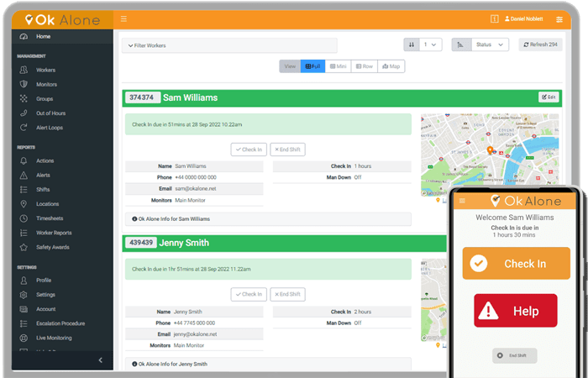Viewport: 588px width, 378px height.
Task: Click the sort-by bars icon button
Action: [x=460, y=45]
